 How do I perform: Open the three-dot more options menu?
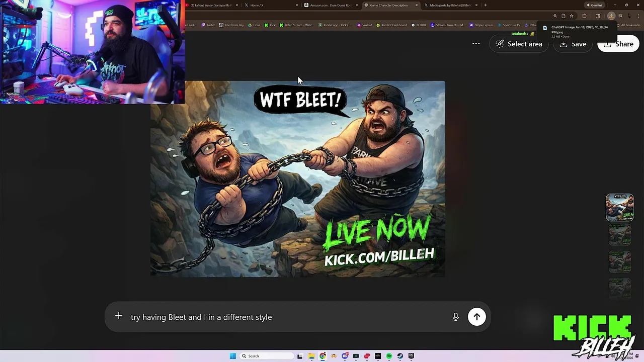[476, 44]
